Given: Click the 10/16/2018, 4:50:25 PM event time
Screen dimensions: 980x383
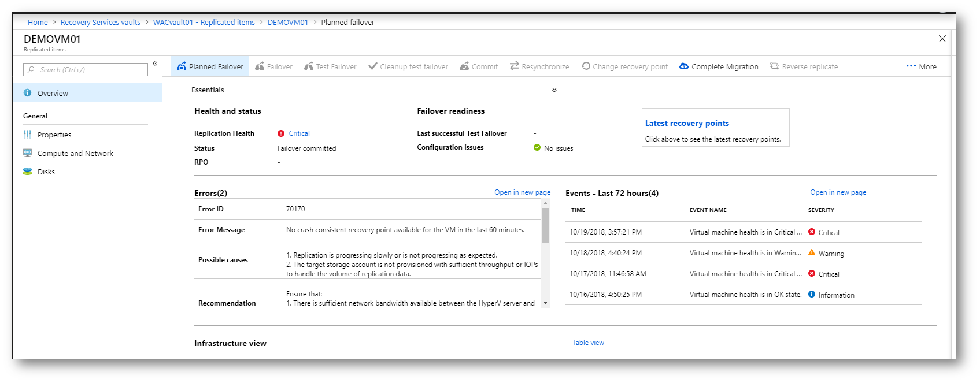Looking at the screenshot, I should tap(605, 295).
